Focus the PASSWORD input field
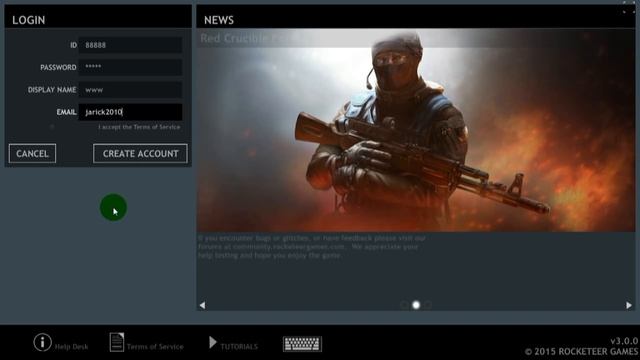Image resolution: width=640 pixels, height=360 pixels. (x=130, y=67)
